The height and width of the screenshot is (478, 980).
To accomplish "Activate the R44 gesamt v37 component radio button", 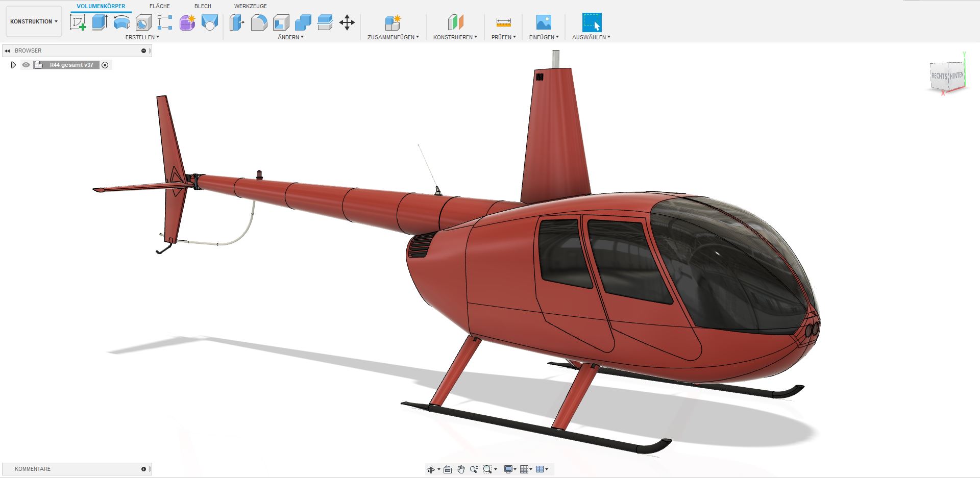I will [x=105, y=65].
